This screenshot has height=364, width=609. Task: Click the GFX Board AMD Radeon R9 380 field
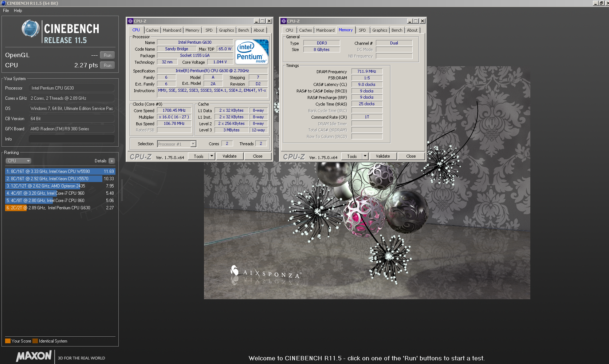pyautogui.click(x=72, y=129)
